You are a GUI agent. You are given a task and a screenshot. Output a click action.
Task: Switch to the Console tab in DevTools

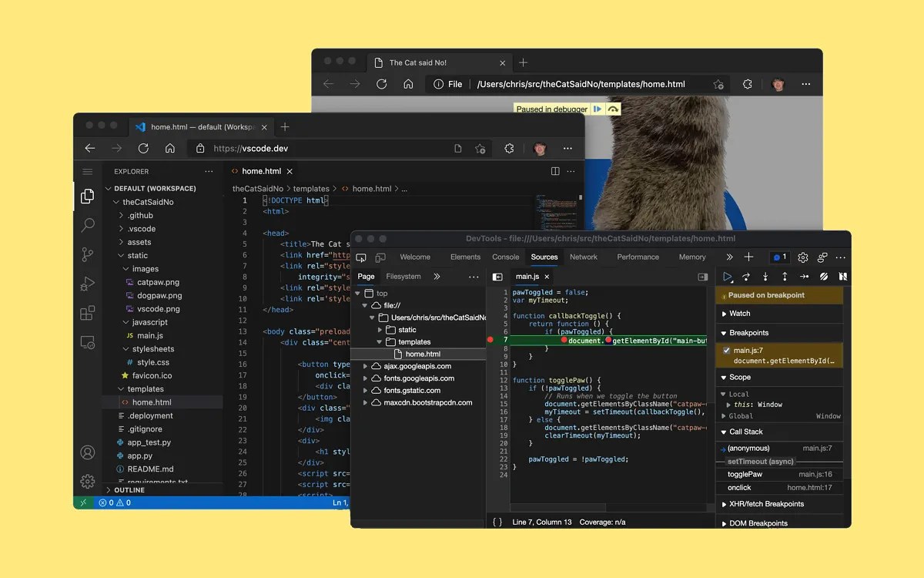(505, 257)
